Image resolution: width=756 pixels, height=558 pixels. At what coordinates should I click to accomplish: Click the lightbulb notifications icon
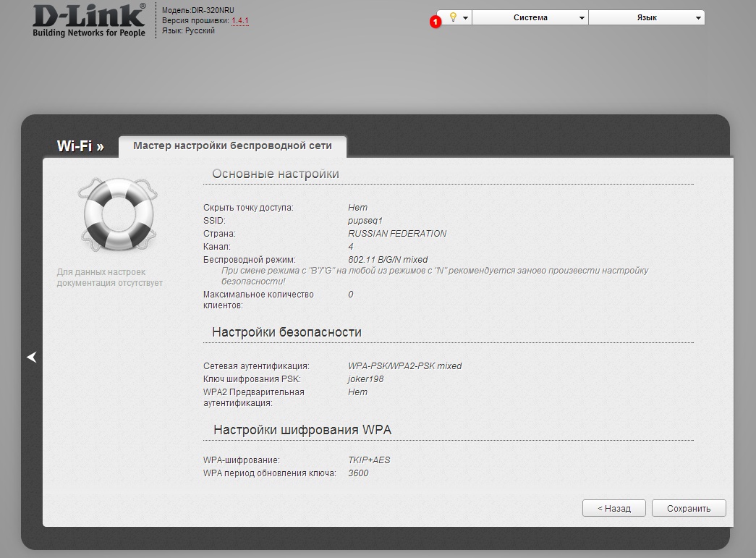click(453, 17)
